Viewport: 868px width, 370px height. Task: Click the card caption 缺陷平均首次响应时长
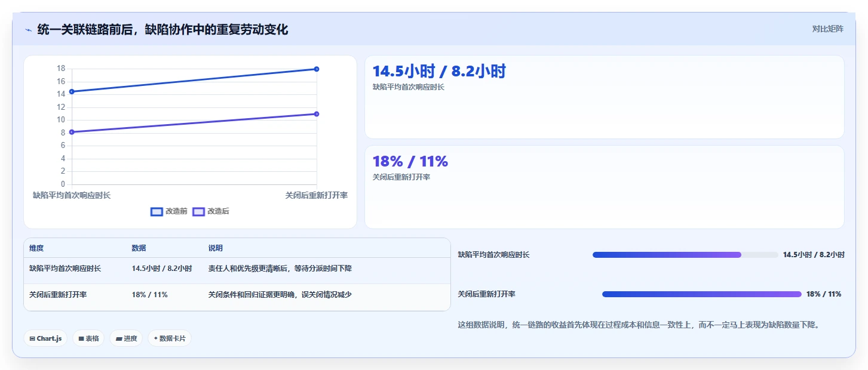[408, 87]
